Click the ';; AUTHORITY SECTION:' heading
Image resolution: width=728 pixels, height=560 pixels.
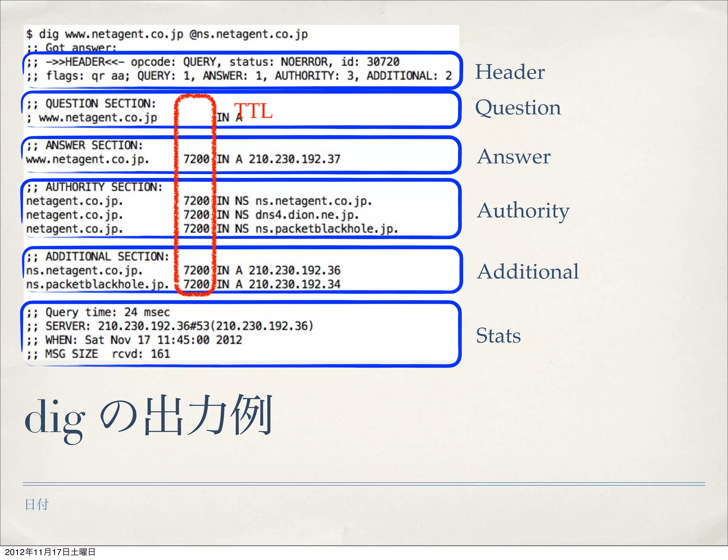(x=94, y=187)
